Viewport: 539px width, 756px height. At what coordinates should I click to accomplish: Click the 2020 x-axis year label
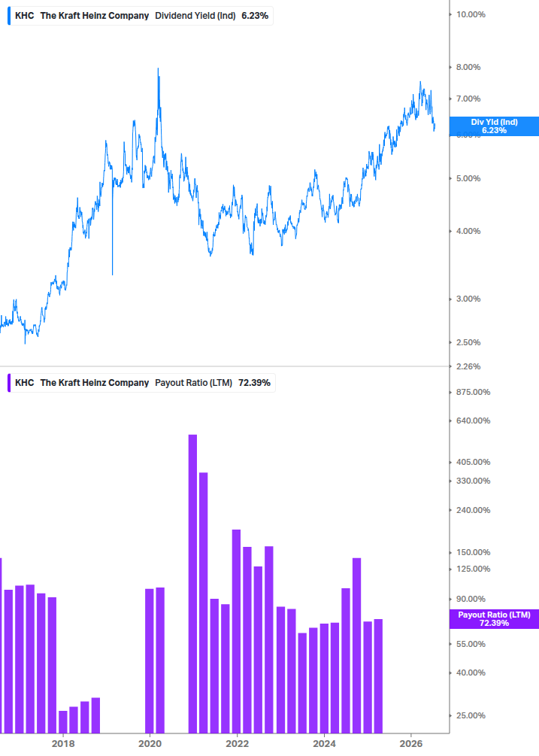click(150, 743)
